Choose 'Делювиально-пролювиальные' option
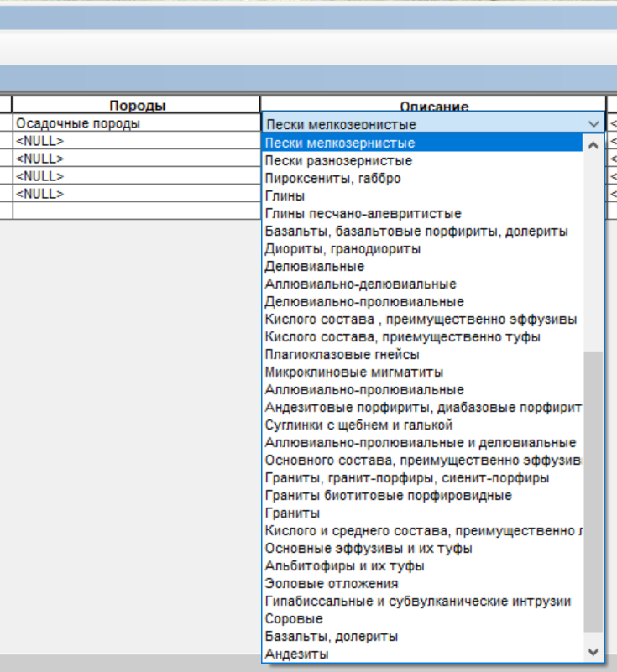The width and height of the screenshot is (617, 672). pos(422,301)
